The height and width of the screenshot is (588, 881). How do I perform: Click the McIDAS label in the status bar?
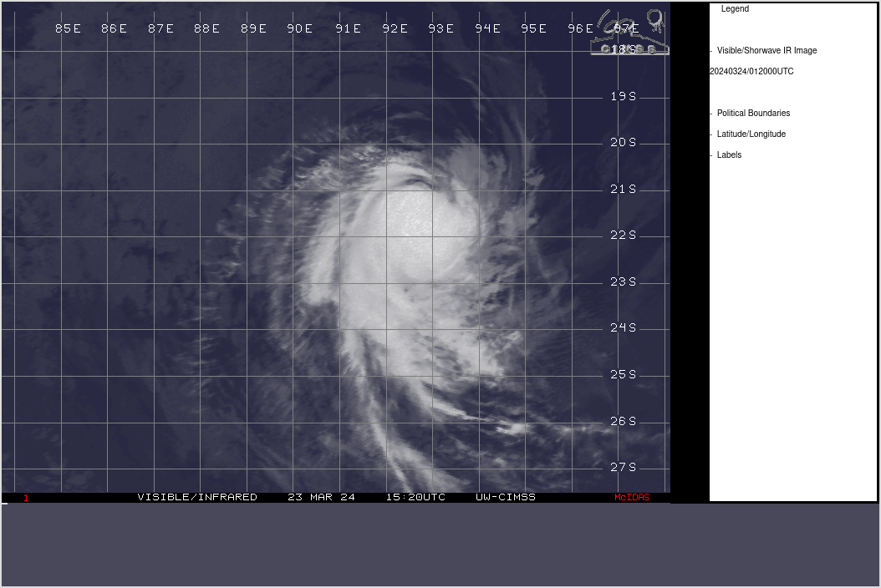(x=633, y=497)
